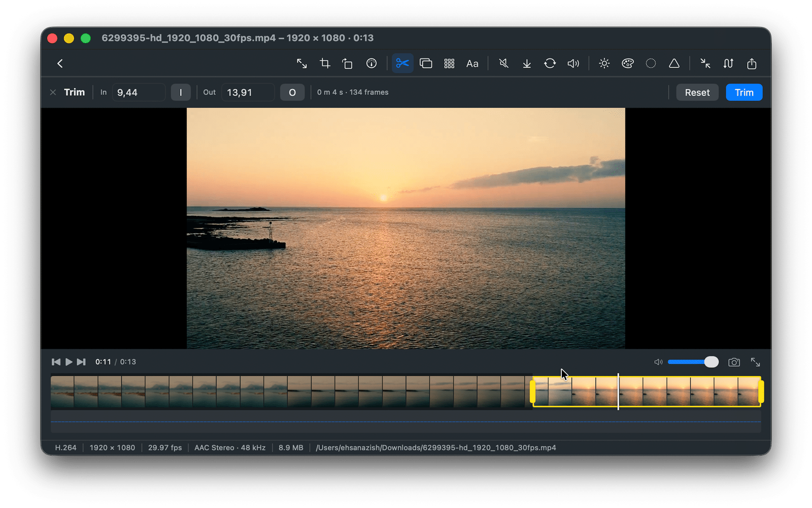Image resolution: width=812 pixels, height=508 pixels.
Task: Go back with the left chevron
Action: pos(60,63)
